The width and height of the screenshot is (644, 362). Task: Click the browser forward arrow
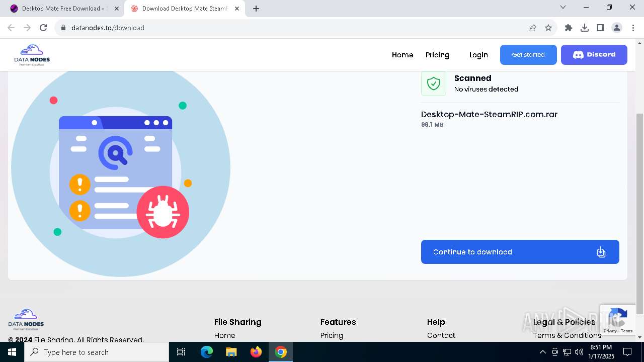(x=27, y=28)
